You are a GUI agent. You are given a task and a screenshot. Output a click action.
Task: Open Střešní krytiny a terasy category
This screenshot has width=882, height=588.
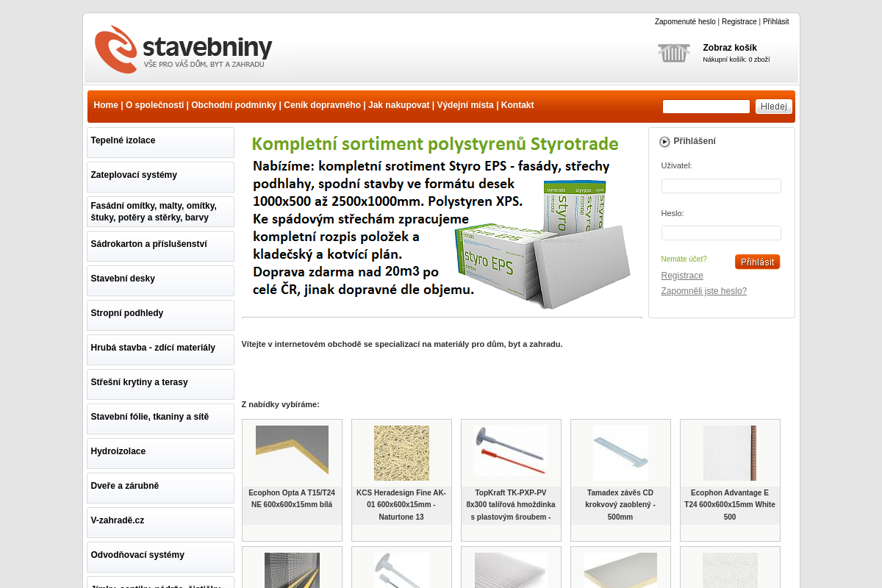(160, 384)
